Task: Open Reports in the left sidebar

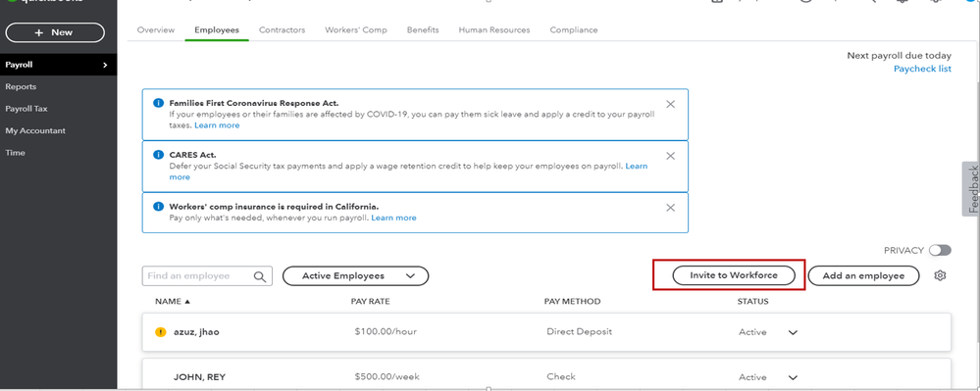Action: coord(21,87)
